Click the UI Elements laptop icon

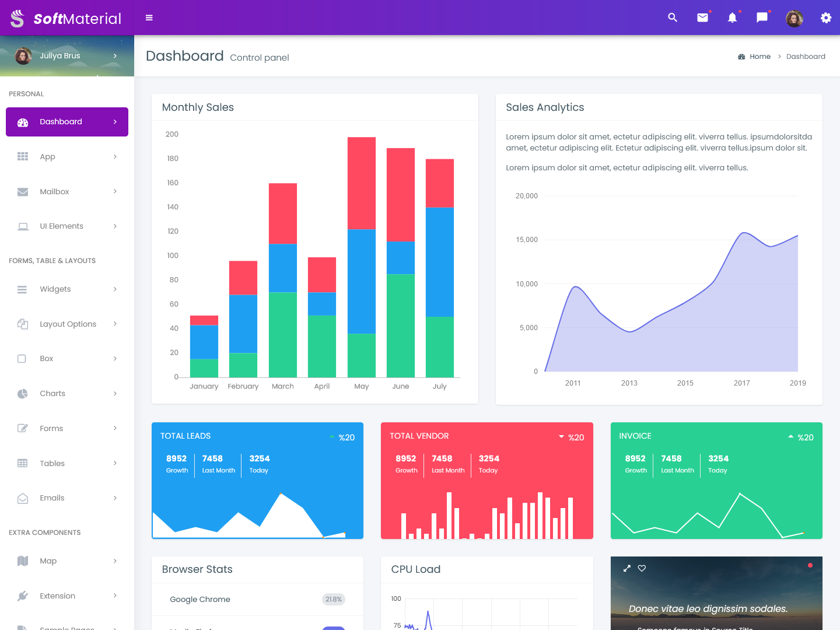[23, 226]
